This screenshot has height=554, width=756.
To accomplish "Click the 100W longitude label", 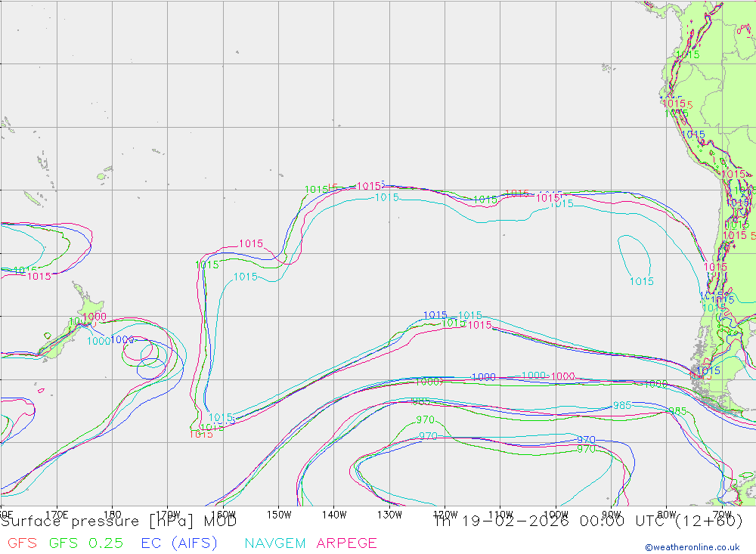I will [x=556, y=515].
